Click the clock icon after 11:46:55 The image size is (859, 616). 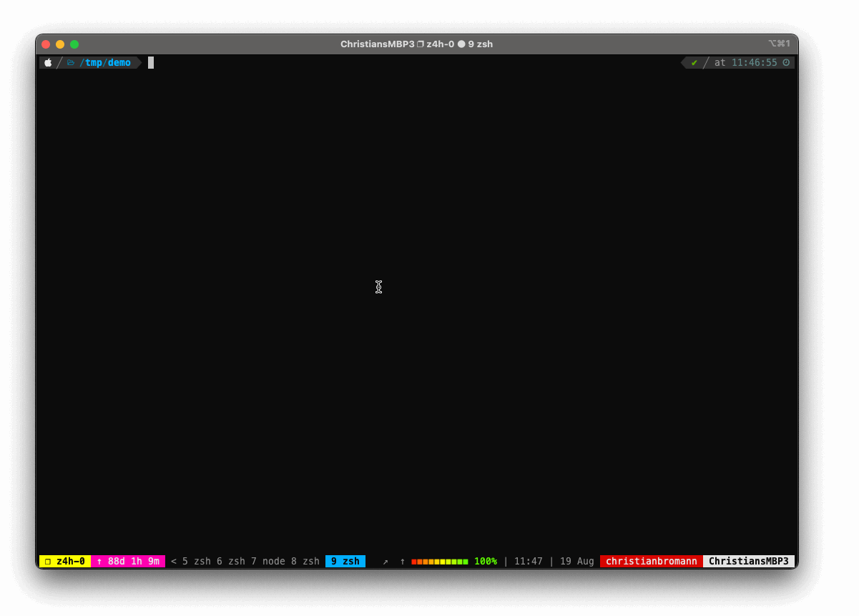[786, 63]
